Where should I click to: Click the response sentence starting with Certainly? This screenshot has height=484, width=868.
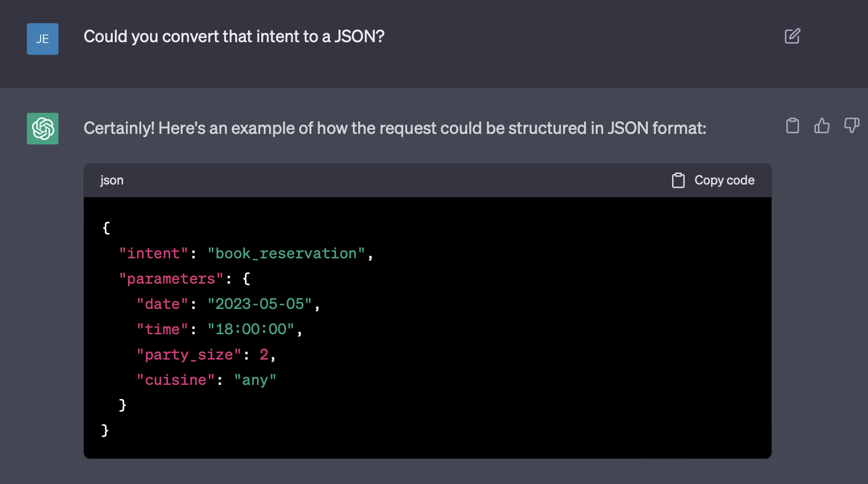point(394,128)
